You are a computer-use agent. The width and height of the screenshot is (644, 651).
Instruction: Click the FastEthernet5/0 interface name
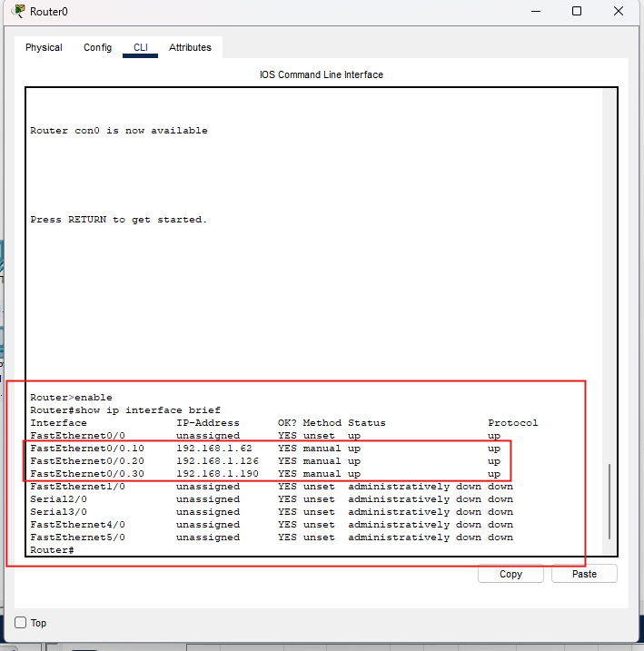coord(77,538)
